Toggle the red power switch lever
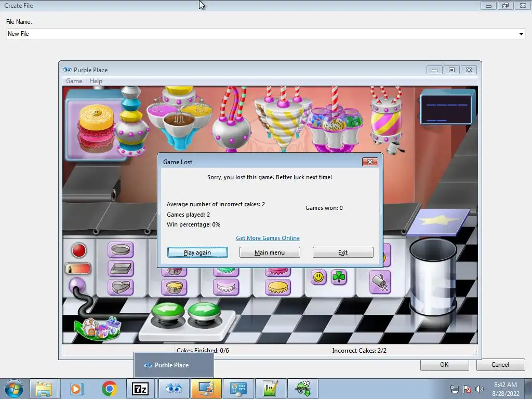Image resolution: width=532 pixels, height=399 pixels. point(78,269)
